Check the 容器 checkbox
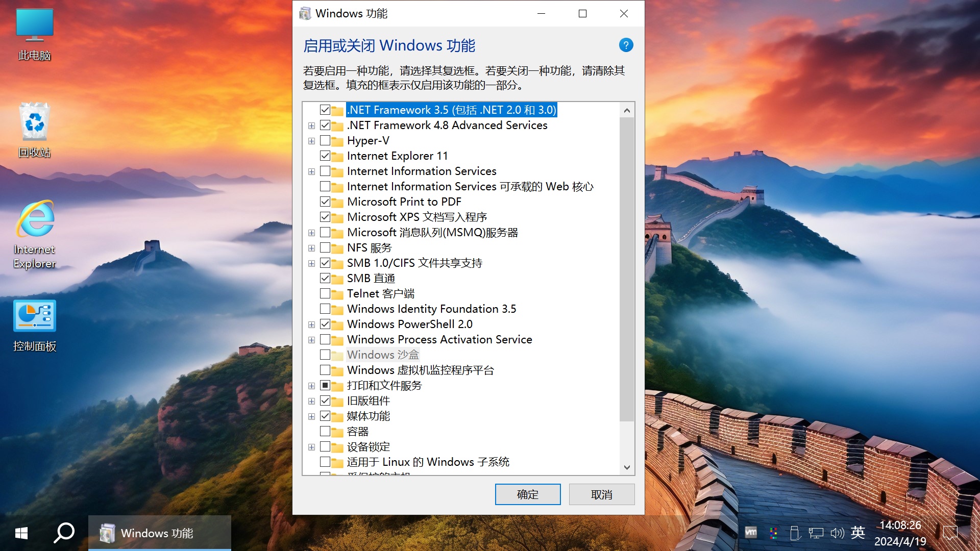 tap(325, 431)
